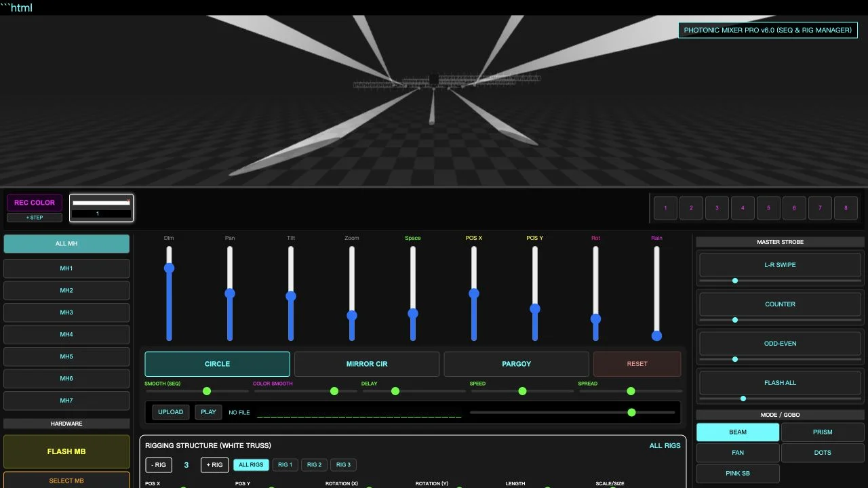The height and width of the screenshot is (488, 868).
Task: Choose sequence slot 4
Action: click(x=743, y=208)
